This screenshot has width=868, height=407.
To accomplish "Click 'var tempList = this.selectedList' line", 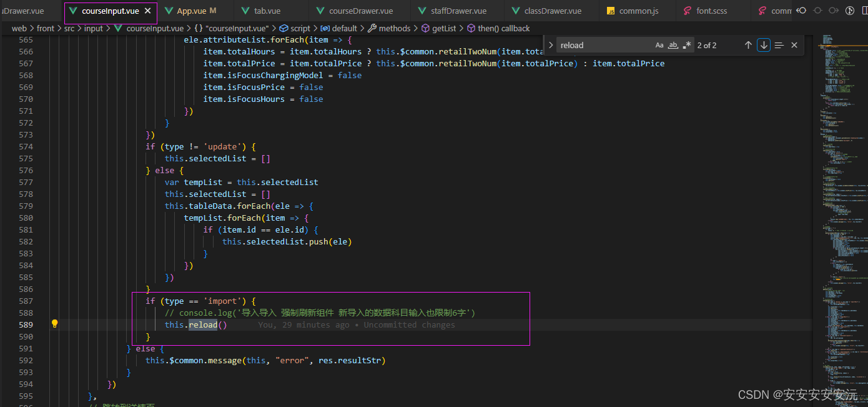I will (242, 182).
